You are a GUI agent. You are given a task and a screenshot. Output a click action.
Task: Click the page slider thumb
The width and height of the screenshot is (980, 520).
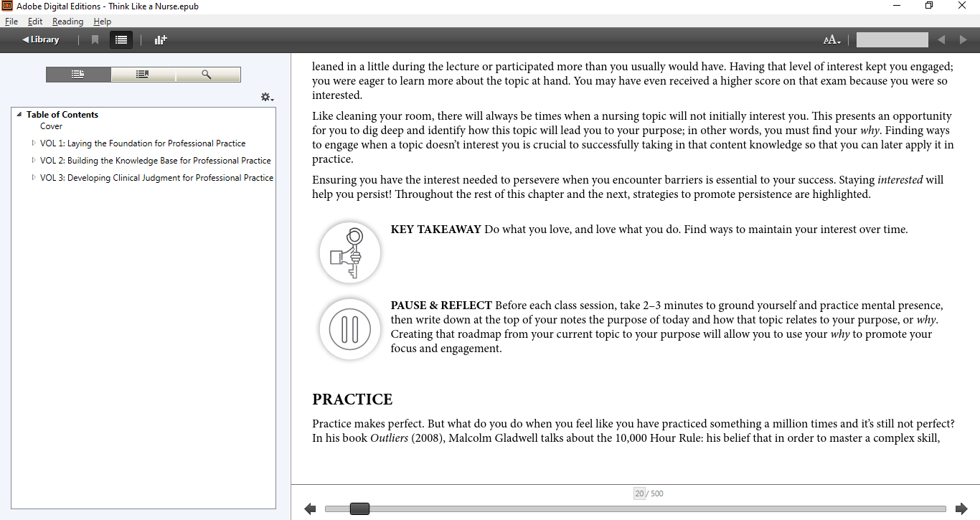click(359, 509)
